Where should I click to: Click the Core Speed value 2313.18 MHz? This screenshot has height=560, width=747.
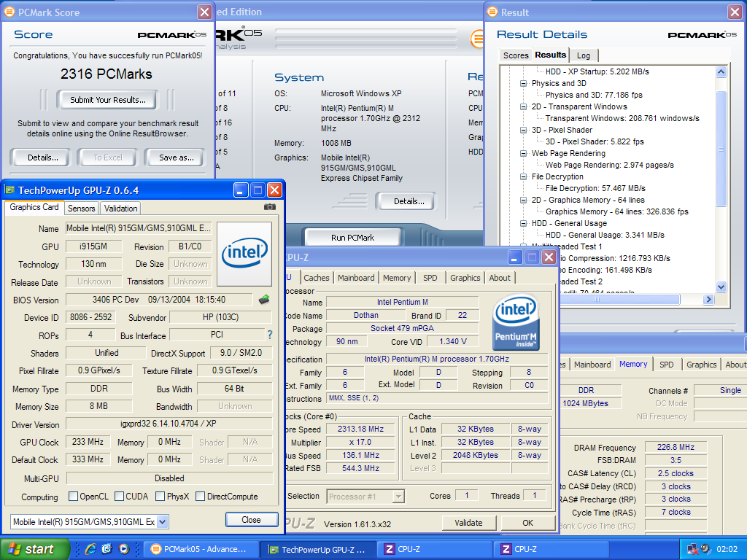[360, 429]
